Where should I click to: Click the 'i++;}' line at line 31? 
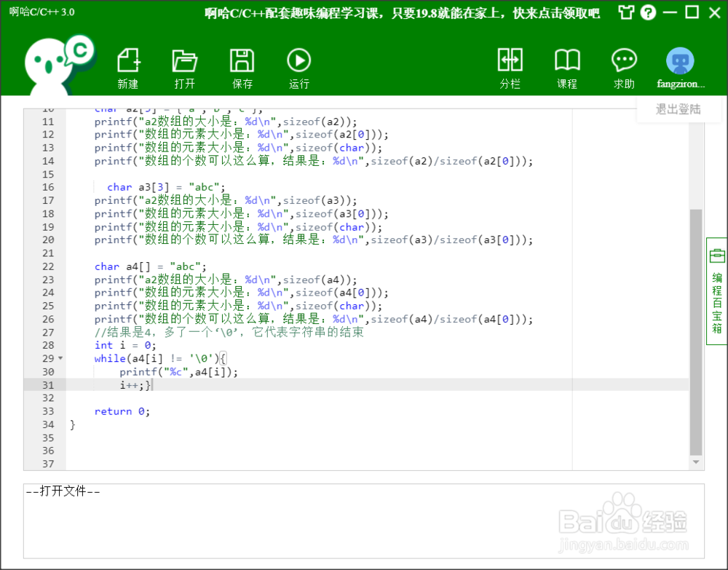click(x=135, y=385)
